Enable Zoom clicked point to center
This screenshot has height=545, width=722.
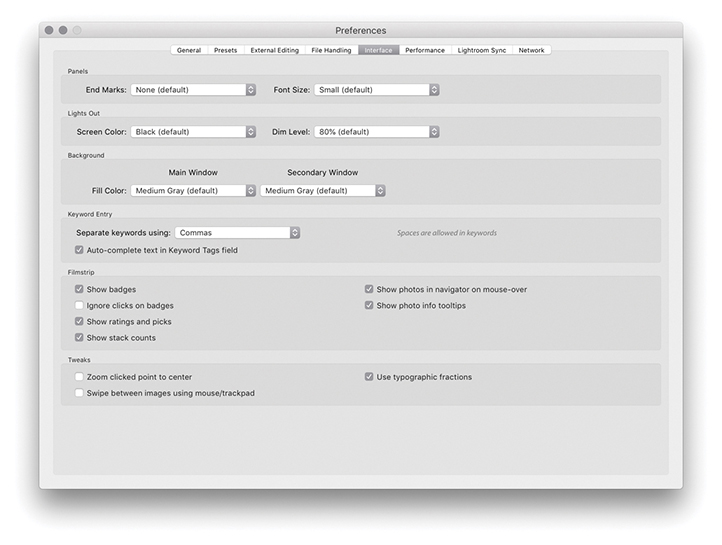pyautogui.click(x=80, y=377)
